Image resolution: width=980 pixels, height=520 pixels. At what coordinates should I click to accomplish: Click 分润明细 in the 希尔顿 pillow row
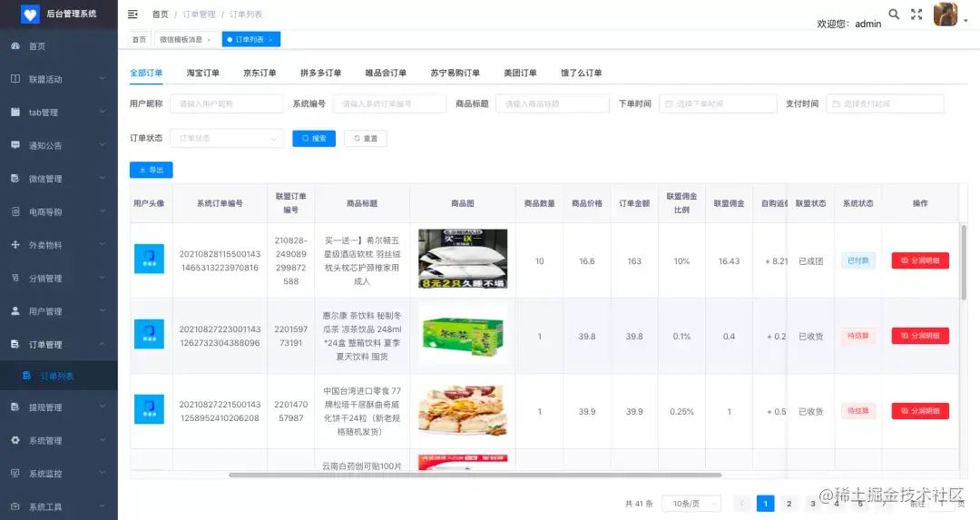[920, 260]
